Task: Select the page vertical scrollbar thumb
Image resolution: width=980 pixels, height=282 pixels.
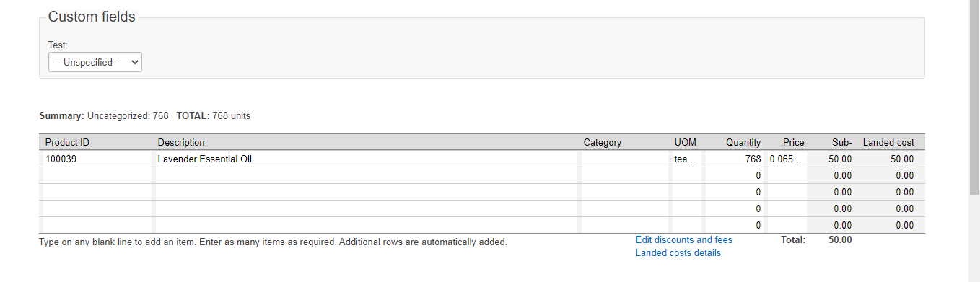Action: [x=974, y=97]
